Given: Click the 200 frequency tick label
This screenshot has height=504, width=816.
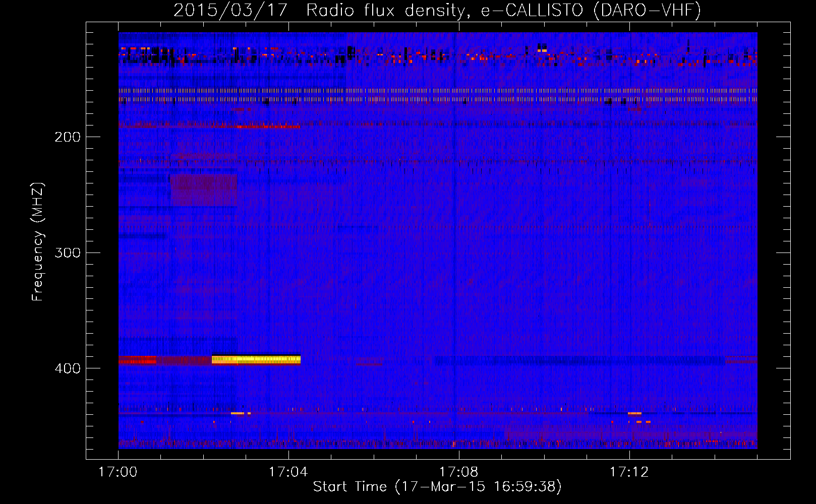Looking at the screenshot, I should (x=68, y=137).
